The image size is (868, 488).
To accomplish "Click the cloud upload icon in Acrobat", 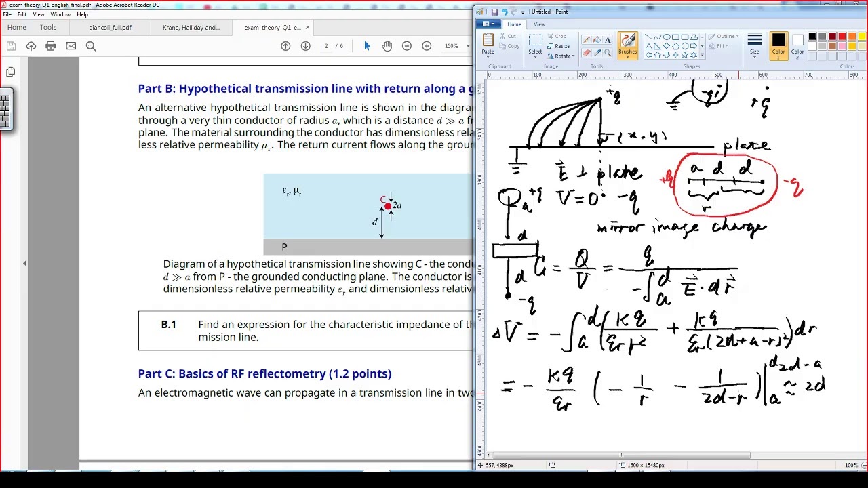I will pyautogui.click(x=31, y=46).
